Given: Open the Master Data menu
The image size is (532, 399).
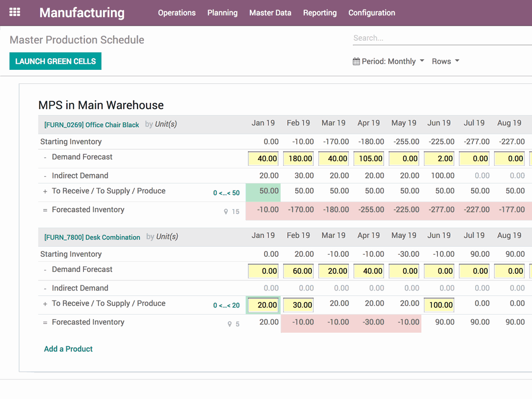Looking at the screenshot, I should [x=270, y=13].
